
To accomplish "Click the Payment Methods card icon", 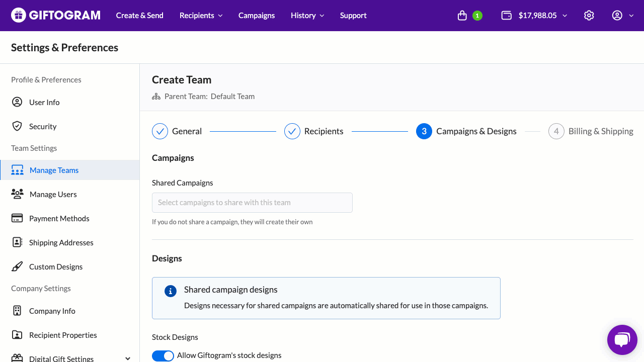I will pyautogui.click(x=17, y=218).
